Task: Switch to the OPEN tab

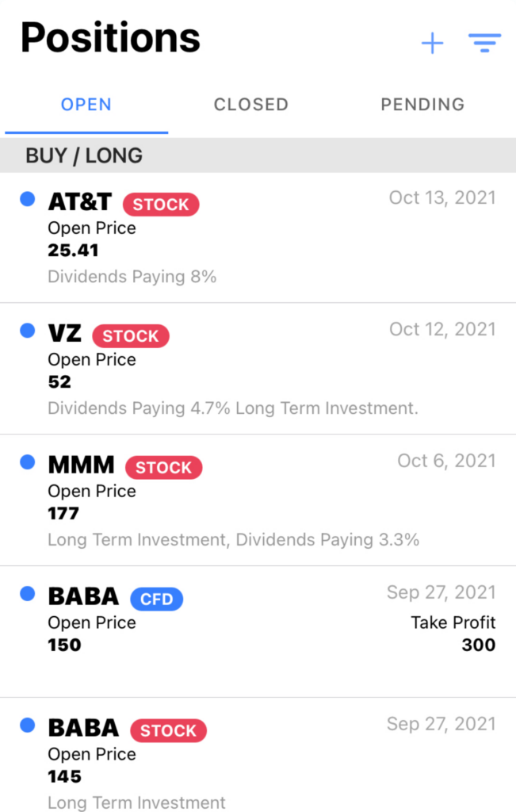Action: (86, 105)
